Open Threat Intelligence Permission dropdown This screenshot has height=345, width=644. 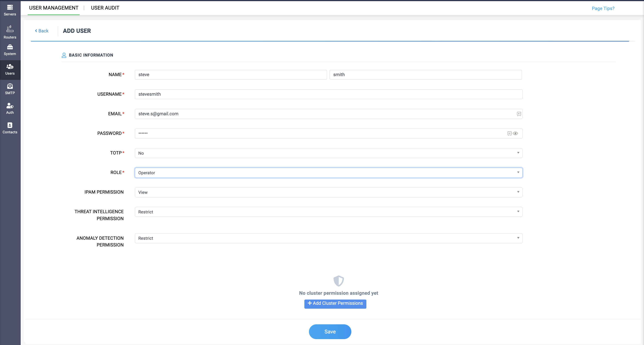pos(329,212)
